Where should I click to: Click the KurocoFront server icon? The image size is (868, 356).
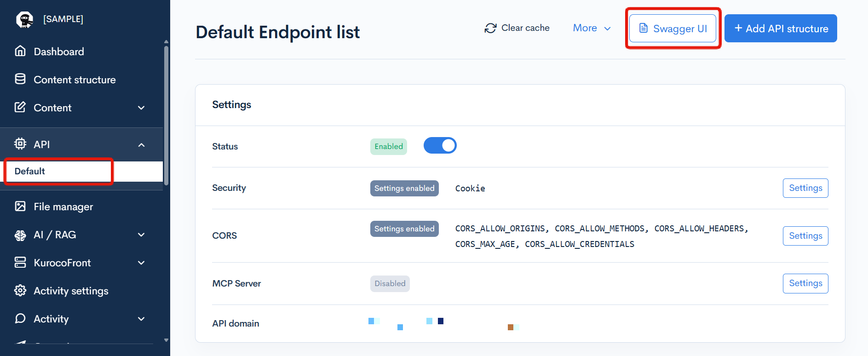[20, 263]
